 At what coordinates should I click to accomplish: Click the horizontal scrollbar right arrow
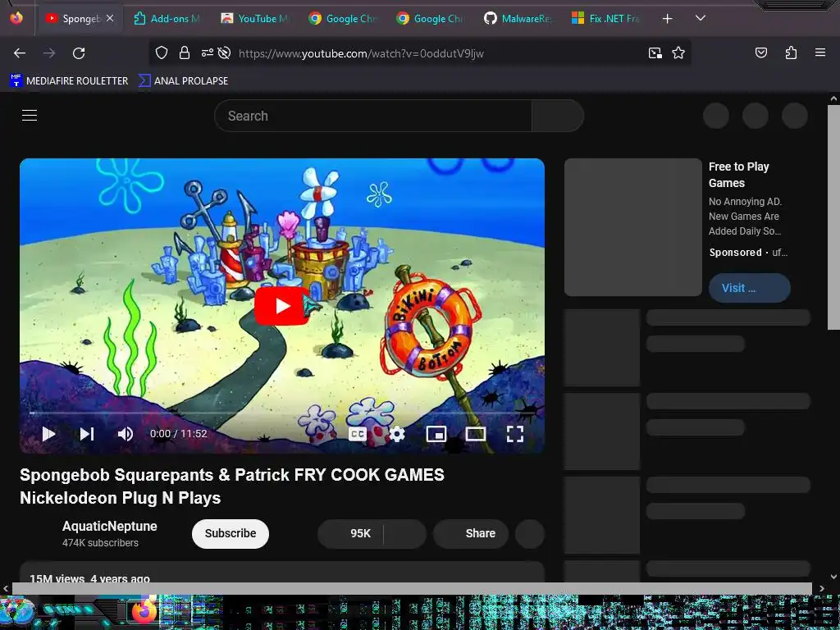(822, 588)
